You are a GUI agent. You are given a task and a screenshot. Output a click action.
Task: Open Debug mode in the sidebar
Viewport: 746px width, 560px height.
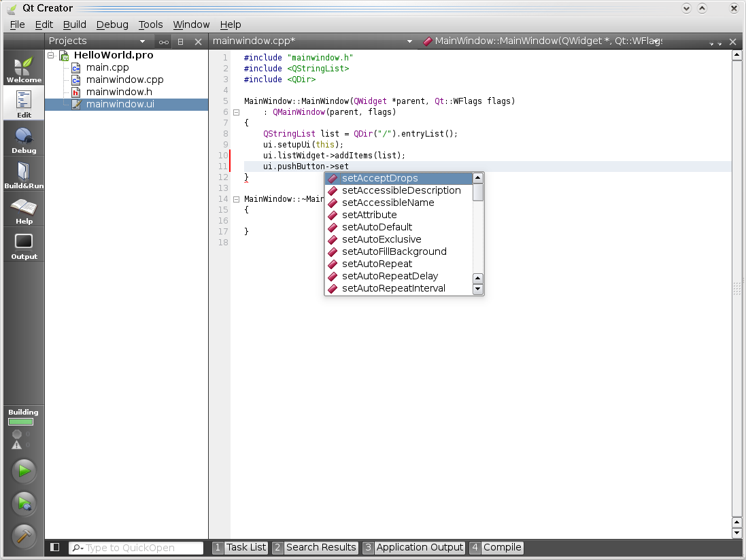pos(24,139)
